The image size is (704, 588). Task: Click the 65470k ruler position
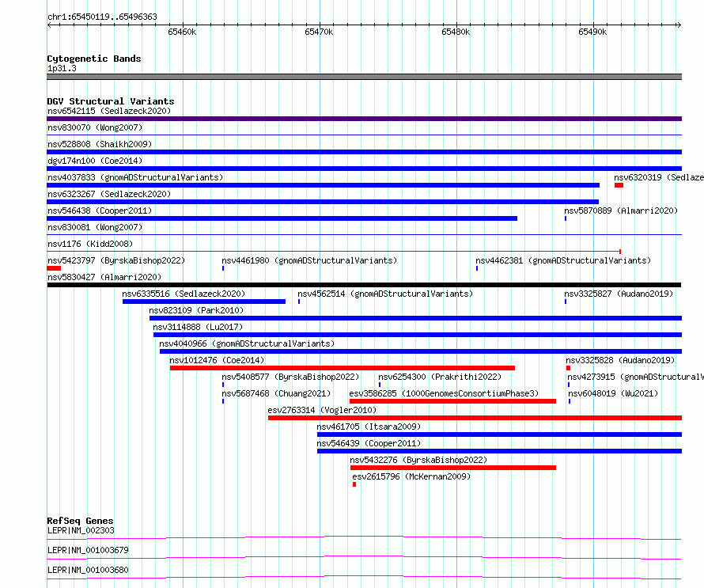click(319, 32)
